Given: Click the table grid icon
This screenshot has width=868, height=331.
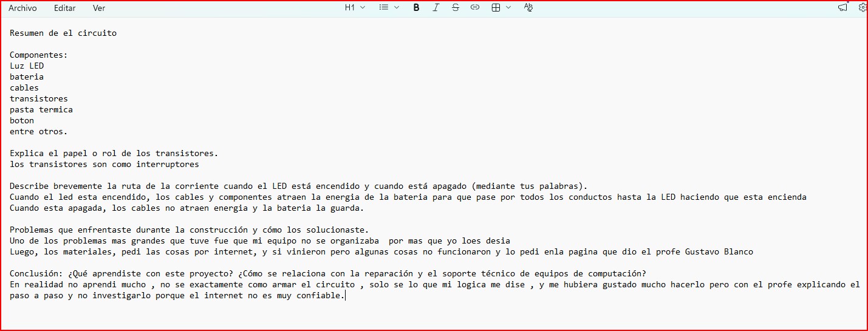Looking at the screenshot, I should point(496,8).
